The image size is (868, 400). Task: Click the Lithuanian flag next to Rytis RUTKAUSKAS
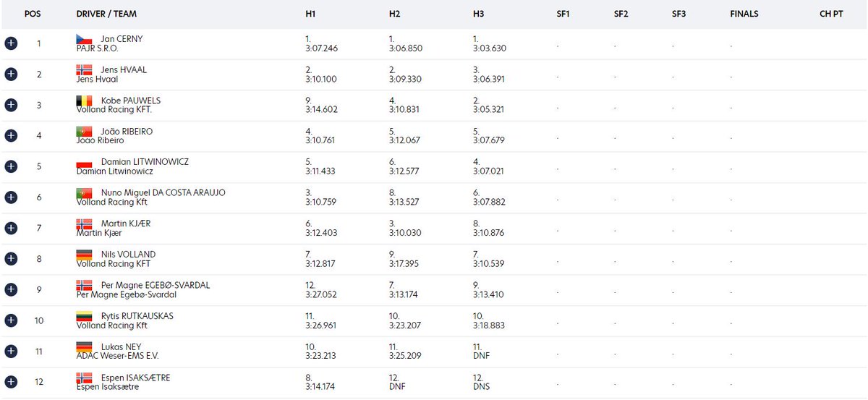[85, 316]
